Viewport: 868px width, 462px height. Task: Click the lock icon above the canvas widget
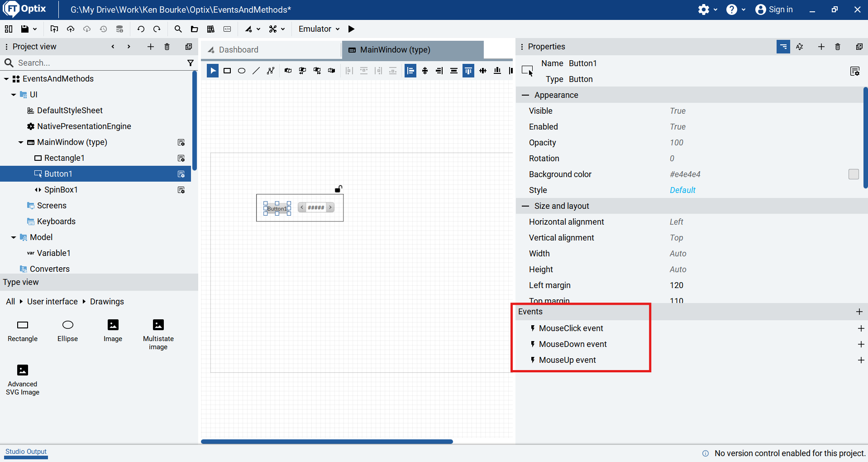click(x=339, y=189)
